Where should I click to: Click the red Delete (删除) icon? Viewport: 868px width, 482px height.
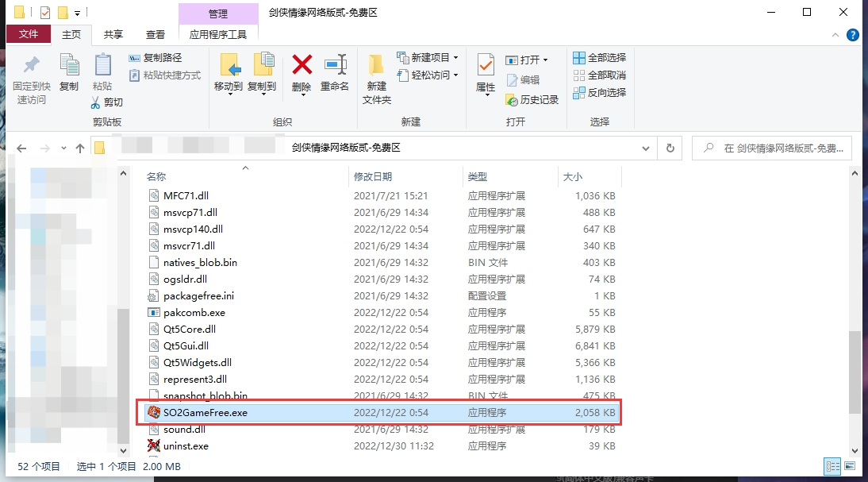302,65
